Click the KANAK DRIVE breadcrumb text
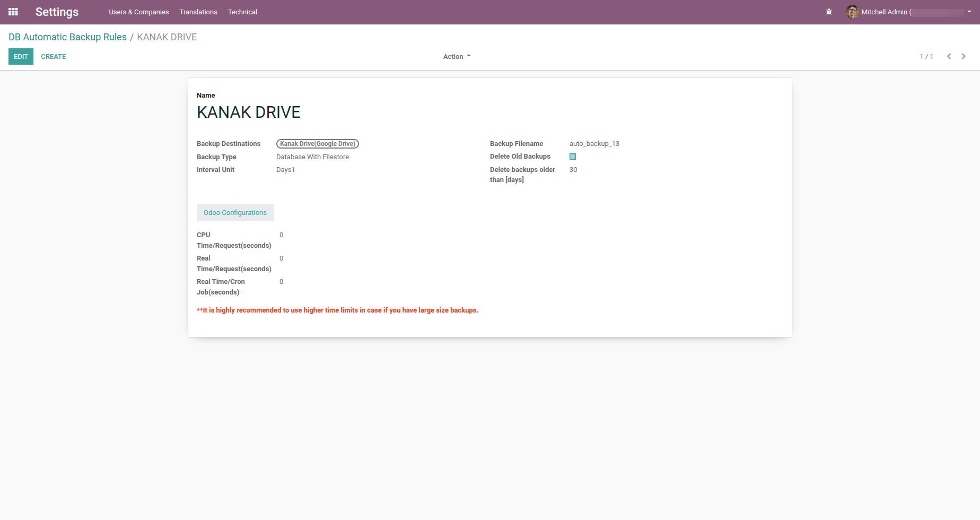 (x=167, y=37)
